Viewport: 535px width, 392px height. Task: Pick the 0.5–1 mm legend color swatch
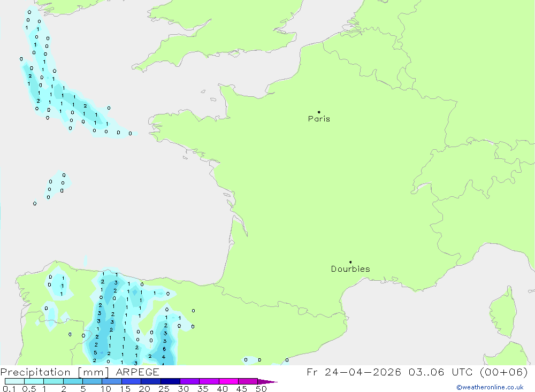(x=34, y=381)
